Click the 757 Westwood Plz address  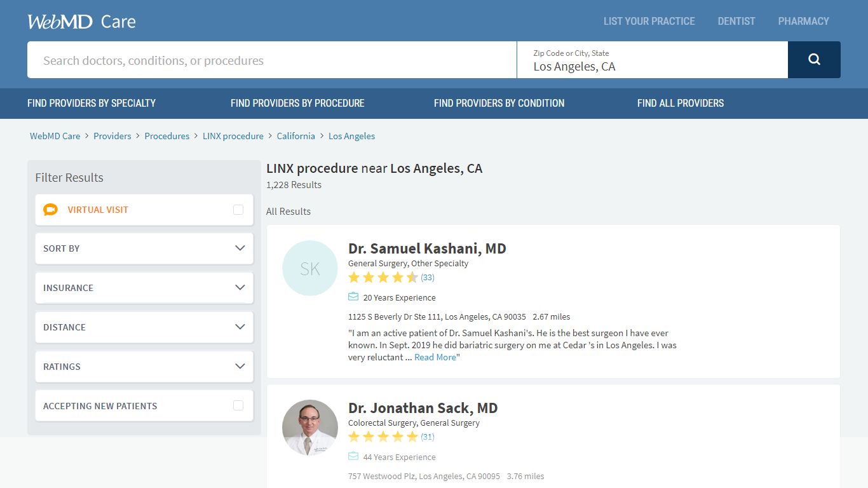click(424, 476)
